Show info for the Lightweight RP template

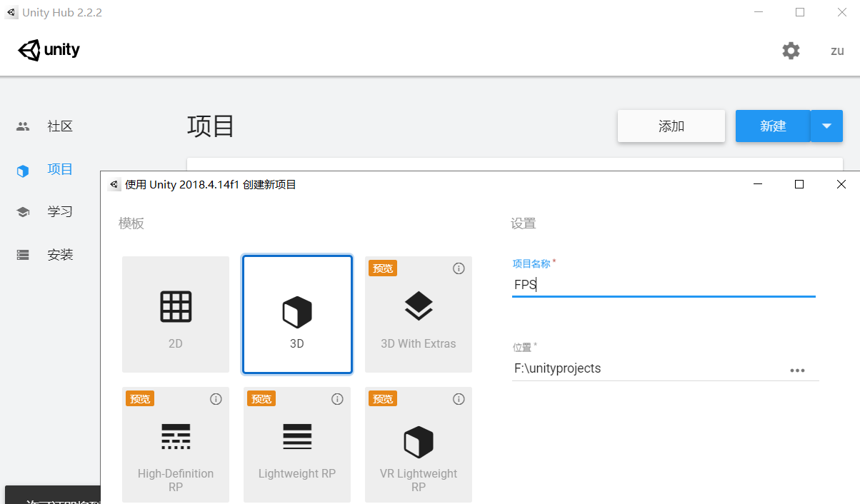click(337, 399)
